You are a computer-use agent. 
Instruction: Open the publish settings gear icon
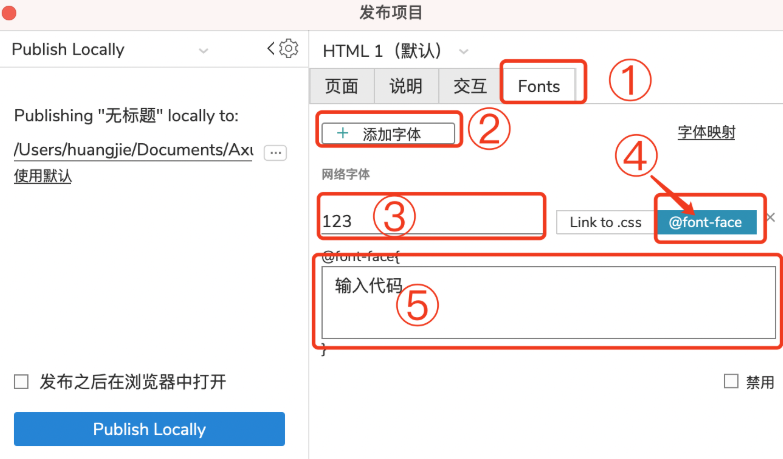tap(289, 48)
